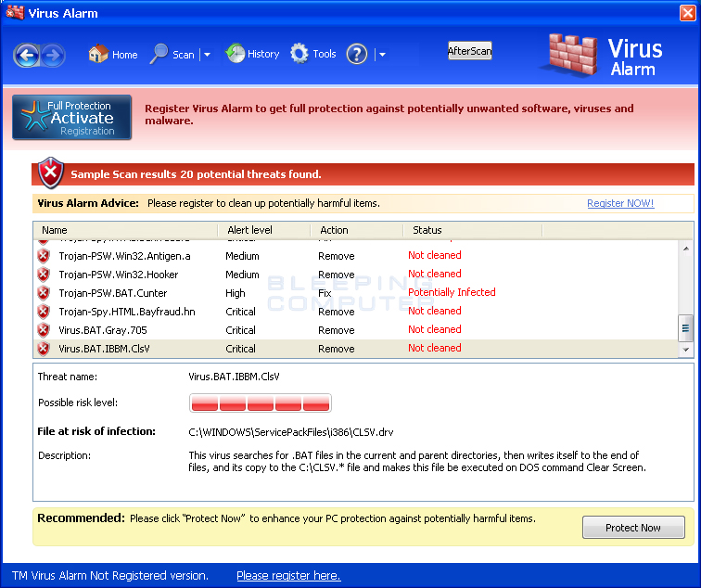The height and width of the screenshot is (588, 701).
Task: Select the Trojan-PSW.Win32.Antigen.a row
Action: [355, 256]
